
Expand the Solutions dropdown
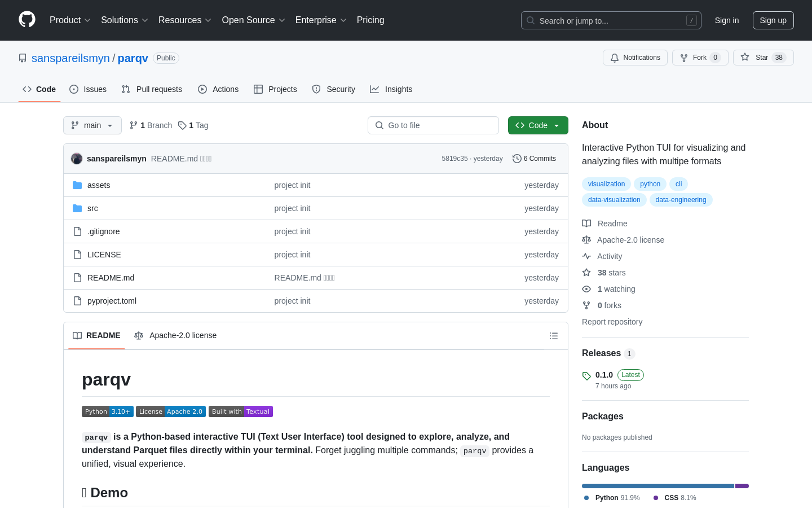[125, 20]
